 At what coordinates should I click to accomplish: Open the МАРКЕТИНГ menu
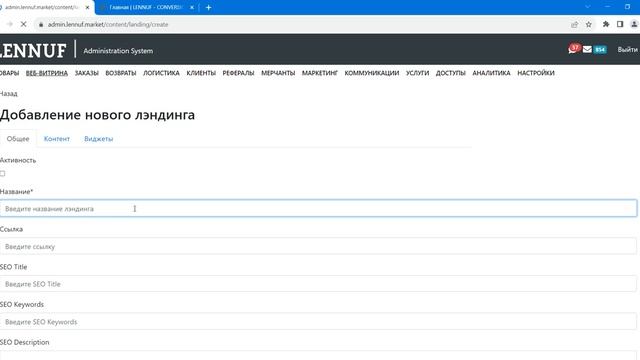click(x=320, y=73)
